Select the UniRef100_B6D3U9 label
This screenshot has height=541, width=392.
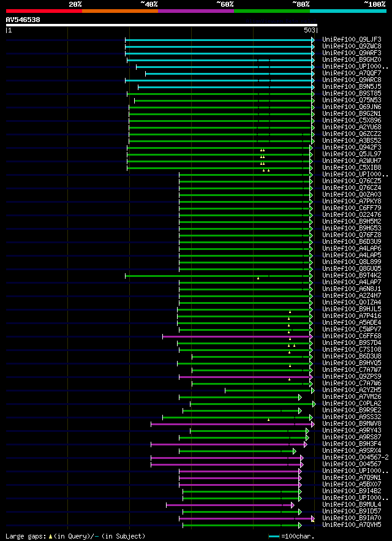[x=352, y=242]
